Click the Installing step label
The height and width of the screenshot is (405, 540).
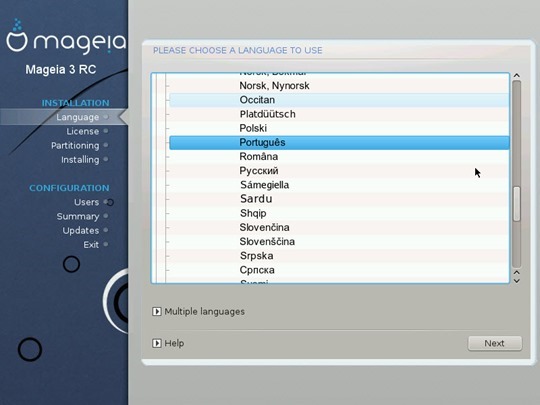(x=80, y=160)
